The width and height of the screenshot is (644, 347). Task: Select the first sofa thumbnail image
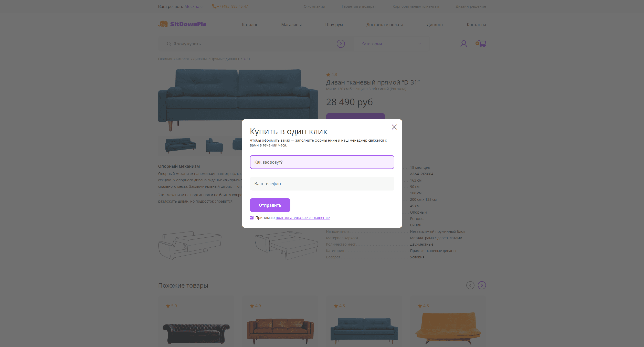tap(180, 145)
